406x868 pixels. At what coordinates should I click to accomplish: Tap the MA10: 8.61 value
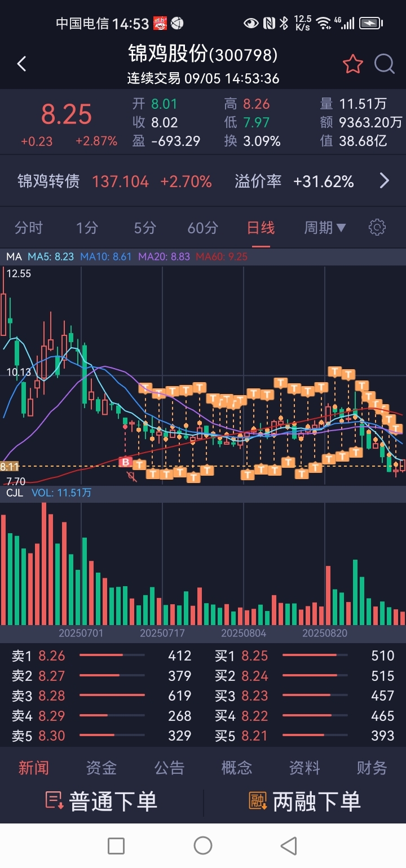(105, 256)
